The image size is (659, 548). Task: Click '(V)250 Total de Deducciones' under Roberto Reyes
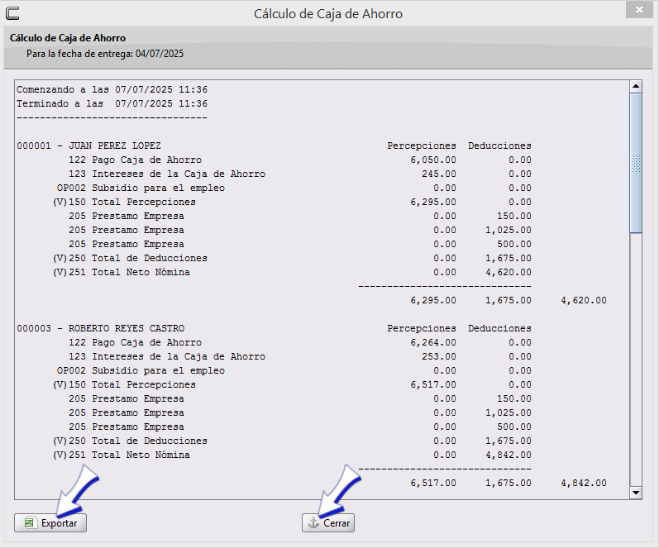point(130,441)
